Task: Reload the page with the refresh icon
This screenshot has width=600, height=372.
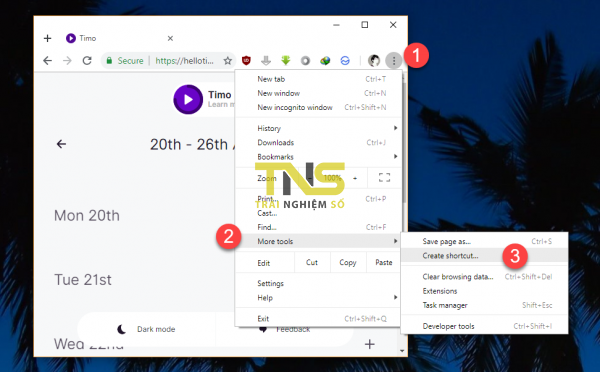Action: click(x=87, y=60)
